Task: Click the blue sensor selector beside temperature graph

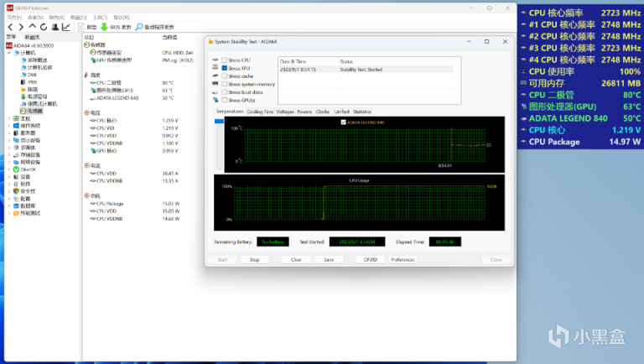Action: coord(219,122)
